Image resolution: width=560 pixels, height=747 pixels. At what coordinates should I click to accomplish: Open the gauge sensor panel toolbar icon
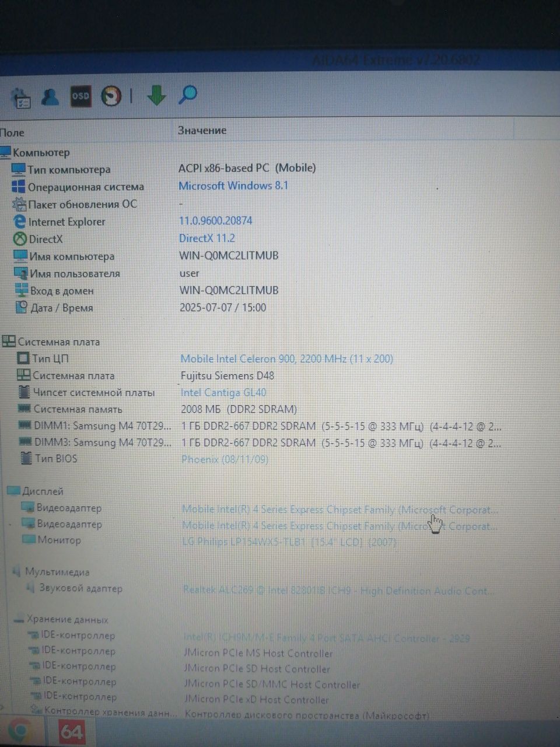click(x=111, y=96)
